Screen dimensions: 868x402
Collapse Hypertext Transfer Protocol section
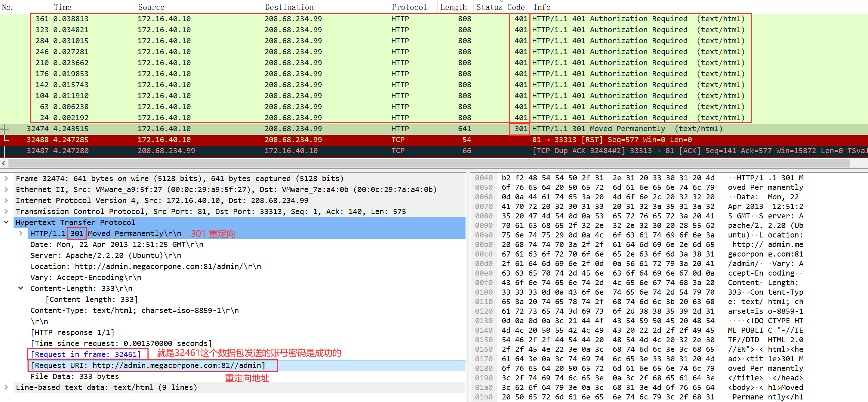tap(6, 222)
